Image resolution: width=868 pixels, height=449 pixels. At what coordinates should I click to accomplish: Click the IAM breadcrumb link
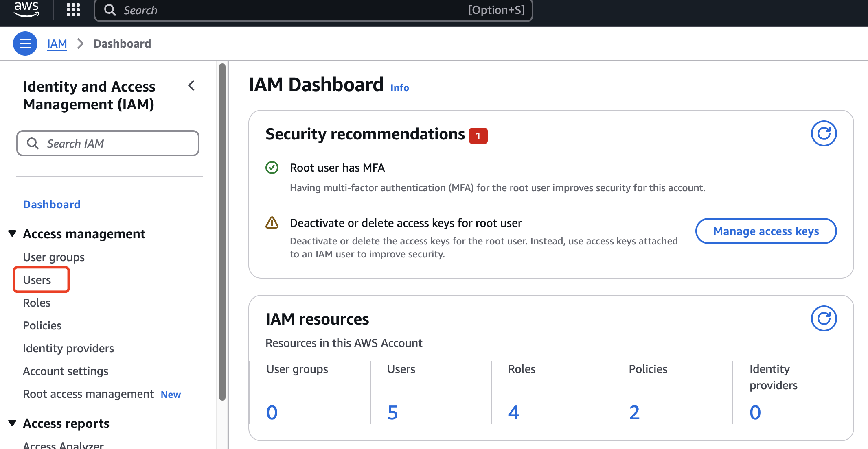pyautogui.click(x=57, y=44)
